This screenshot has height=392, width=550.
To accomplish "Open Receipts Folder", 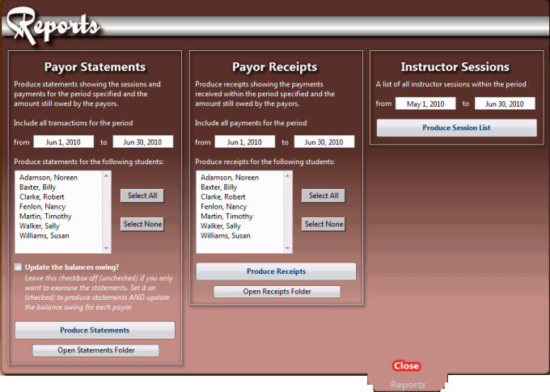I will (x=277, y=292).
